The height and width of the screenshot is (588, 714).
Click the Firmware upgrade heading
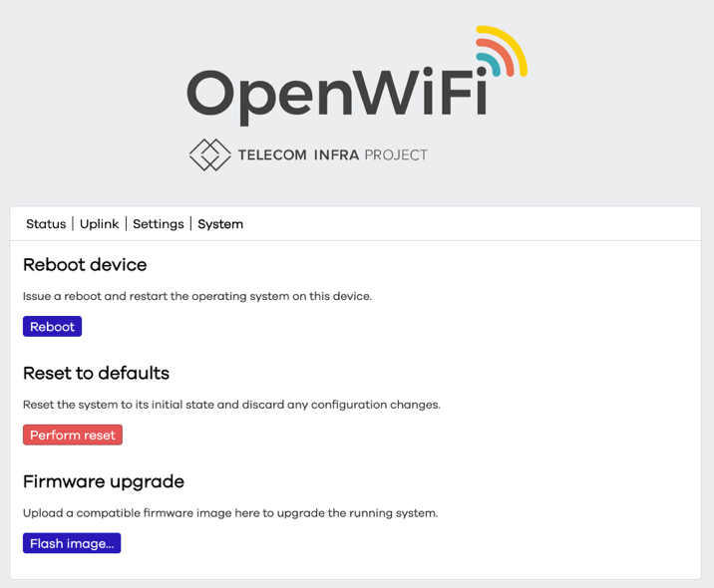(x=104, y=482)
